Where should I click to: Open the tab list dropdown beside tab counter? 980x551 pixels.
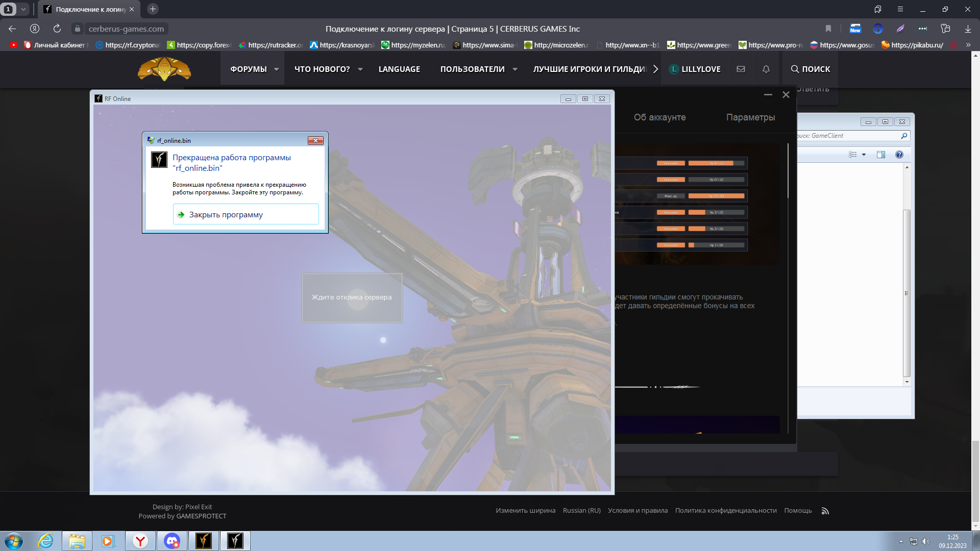23,9
